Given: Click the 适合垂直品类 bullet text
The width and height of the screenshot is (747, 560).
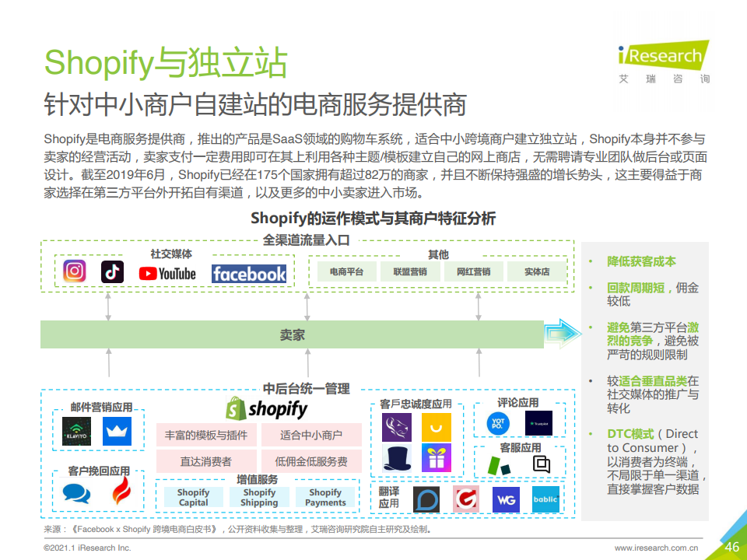Looking at the screenshot, I should [653, 381].
